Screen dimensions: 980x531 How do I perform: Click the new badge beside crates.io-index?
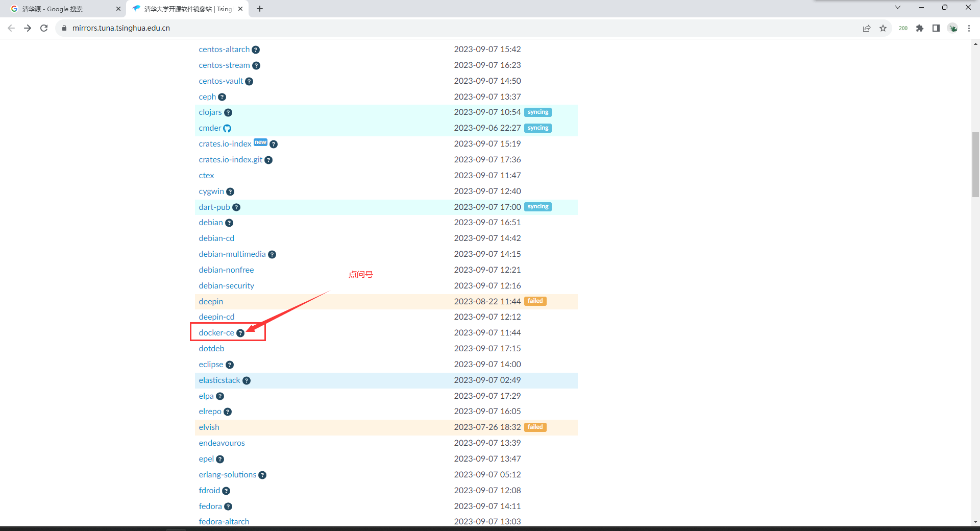pyautogui.click(x=260, y=142)
